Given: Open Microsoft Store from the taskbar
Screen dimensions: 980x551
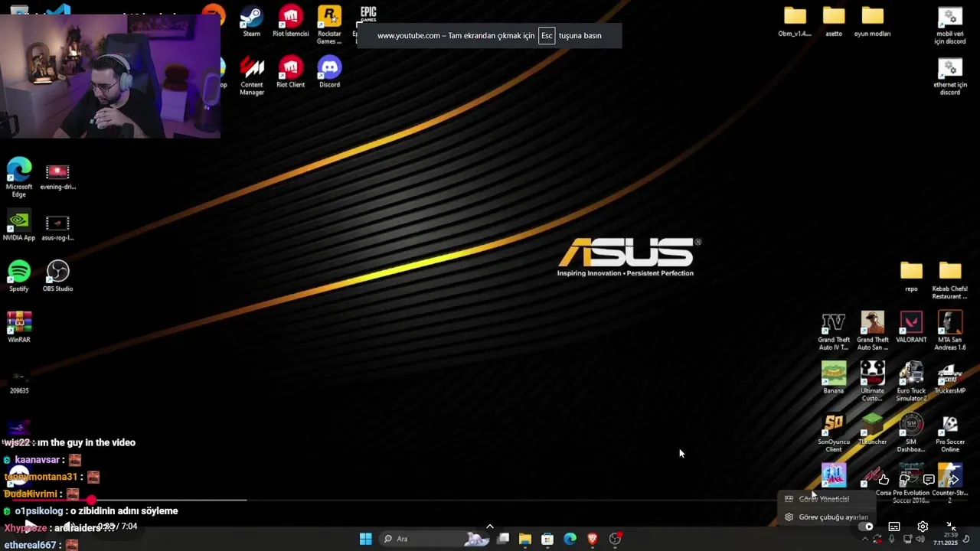Looking at the screenshot, I should click(547, 539).
